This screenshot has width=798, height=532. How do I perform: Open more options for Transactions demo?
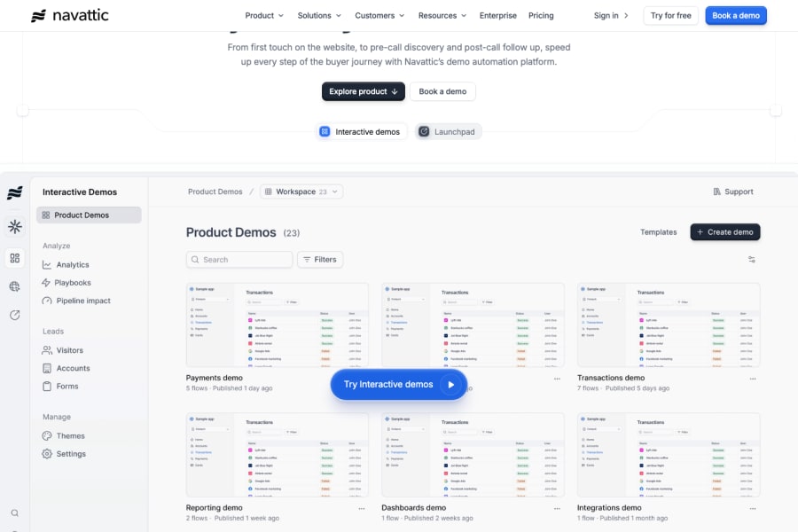753,379
